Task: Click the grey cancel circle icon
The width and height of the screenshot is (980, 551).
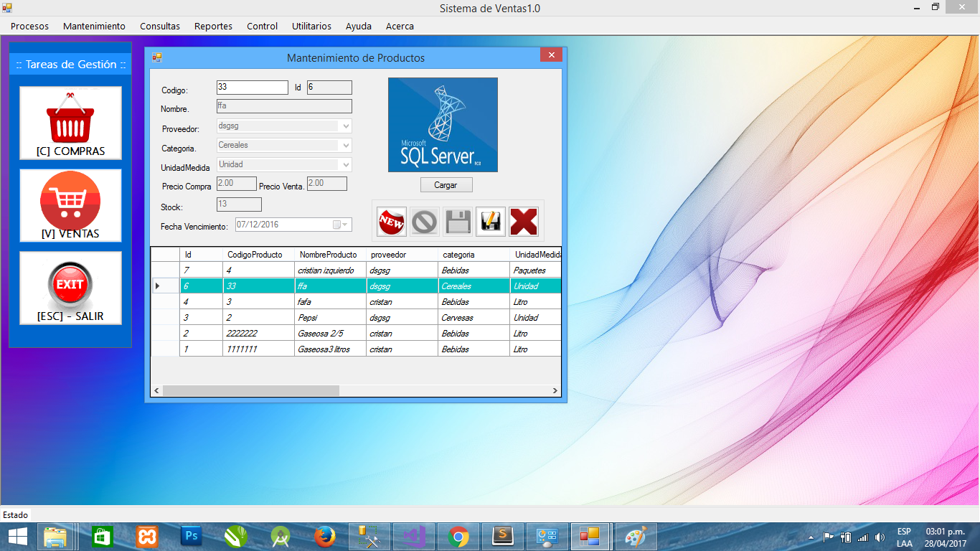Action: [425, 221]
